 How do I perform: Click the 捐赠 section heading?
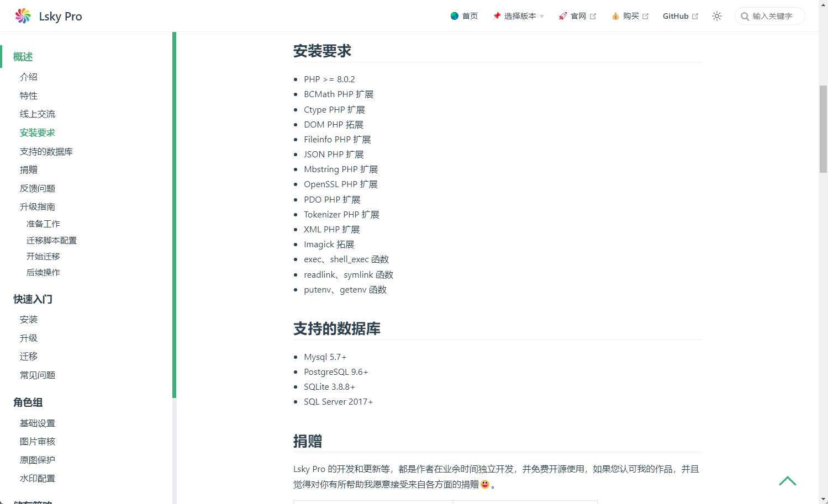point(308,441)
